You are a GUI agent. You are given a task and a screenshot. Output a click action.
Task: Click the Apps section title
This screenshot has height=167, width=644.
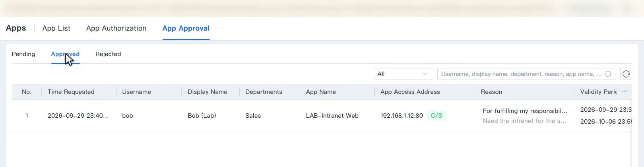[16, 28]
